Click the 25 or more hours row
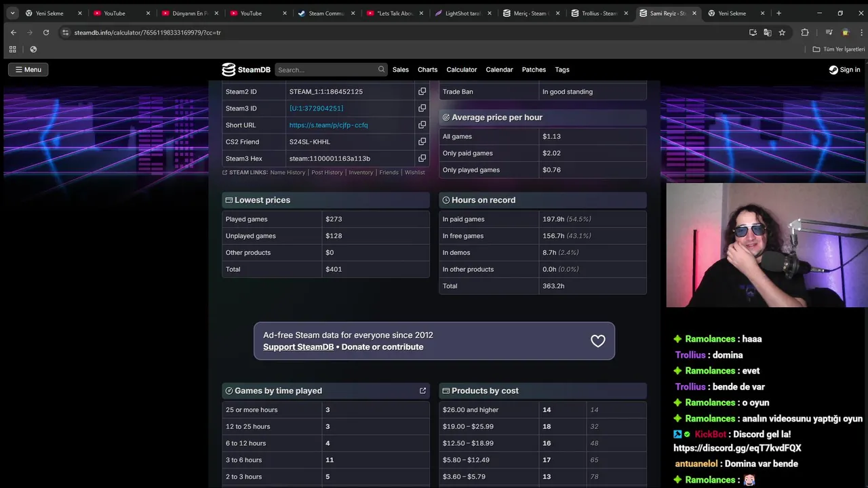 [x=325, y=409]
